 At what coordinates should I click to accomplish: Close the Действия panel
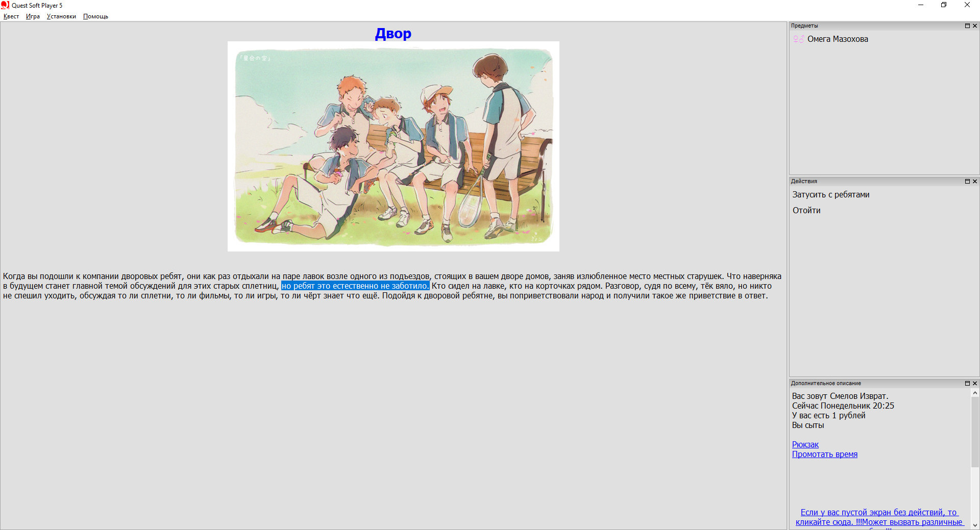[x=974, y=181]
